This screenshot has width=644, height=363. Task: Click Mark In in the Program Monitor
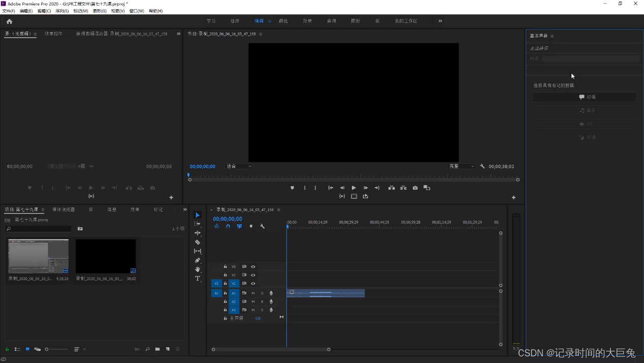point(305,188)
